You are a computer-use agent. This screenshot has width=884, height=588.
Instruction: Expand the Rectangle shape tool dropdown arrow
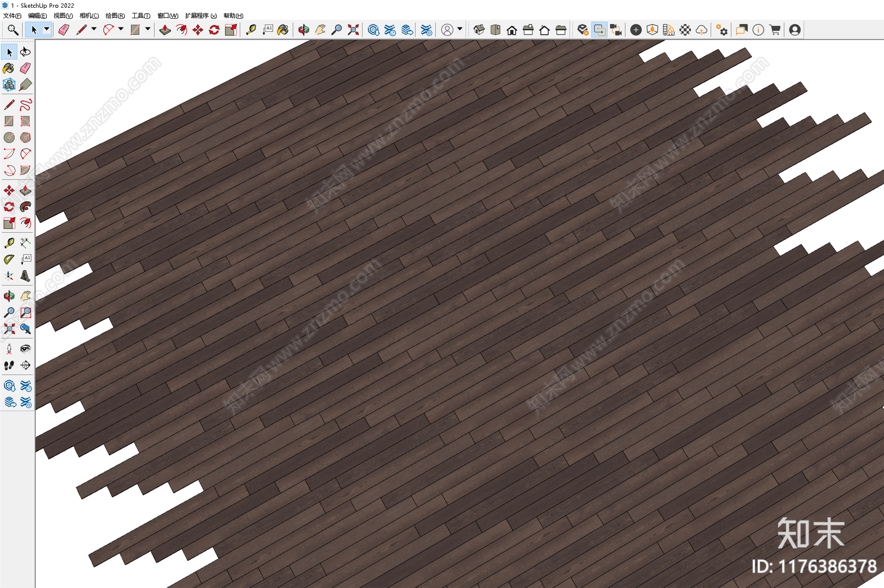(x=148, y=29)
